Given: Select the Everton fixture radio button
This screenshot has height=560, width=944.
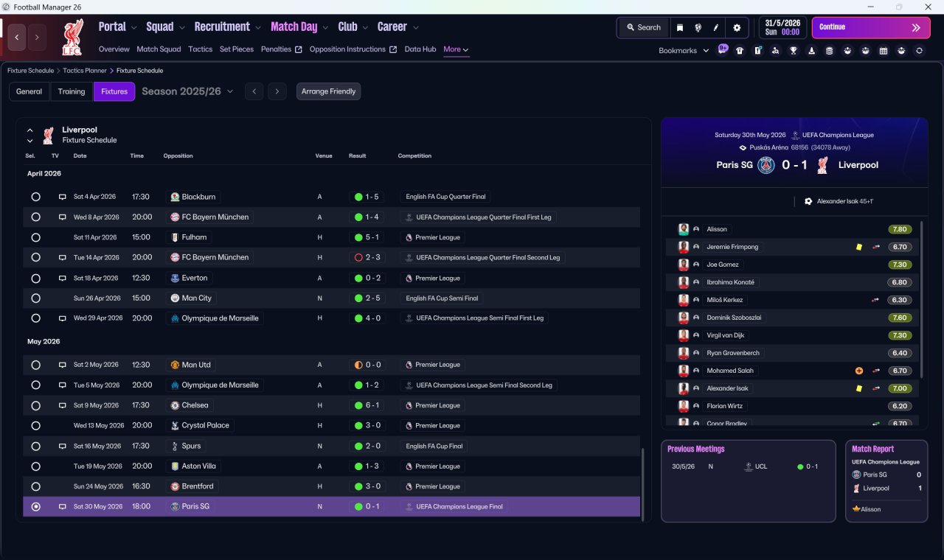Looking at the screenshot, I should 35,279.
